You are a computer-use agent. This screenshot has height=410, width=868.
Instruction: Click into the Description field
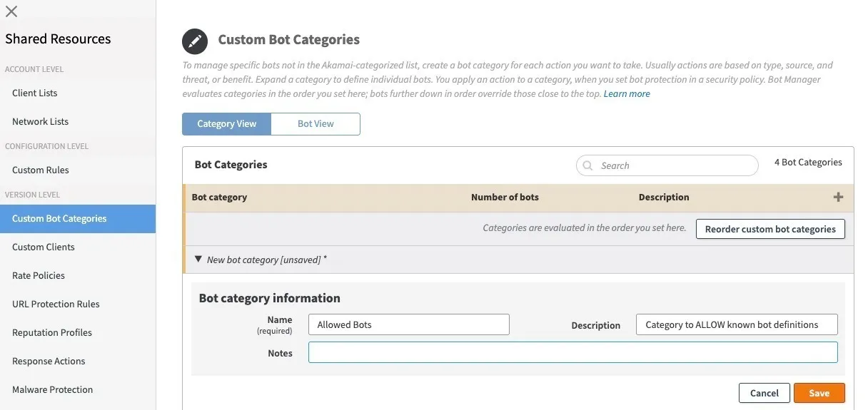(737, 324)
